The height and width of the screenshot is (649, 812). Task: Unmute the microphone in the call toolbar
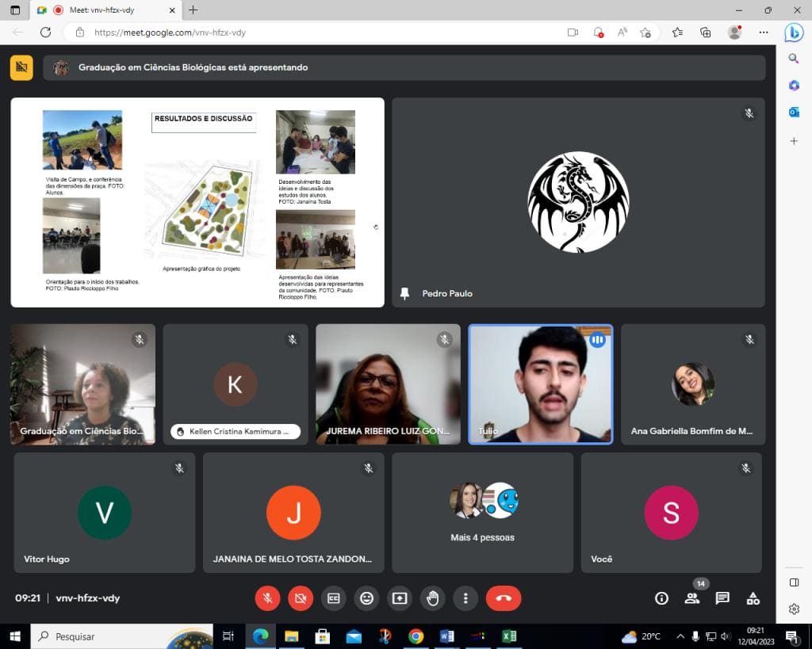268,598
